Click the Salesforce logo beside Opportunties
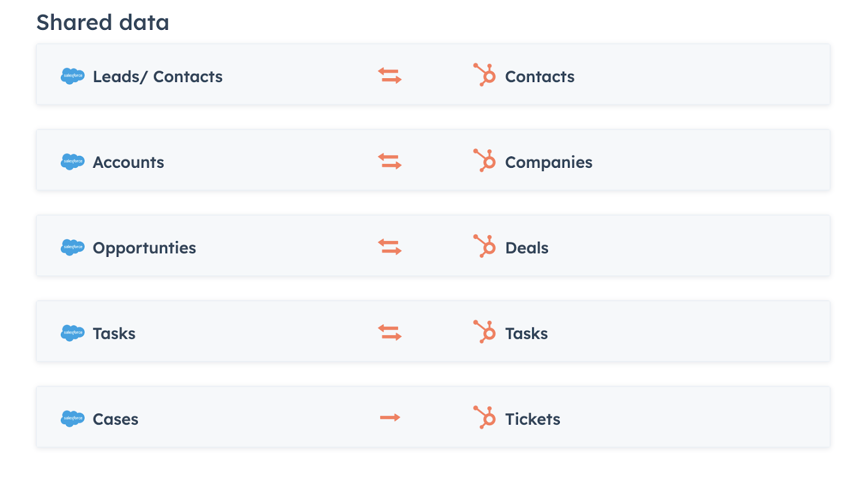 73,248
